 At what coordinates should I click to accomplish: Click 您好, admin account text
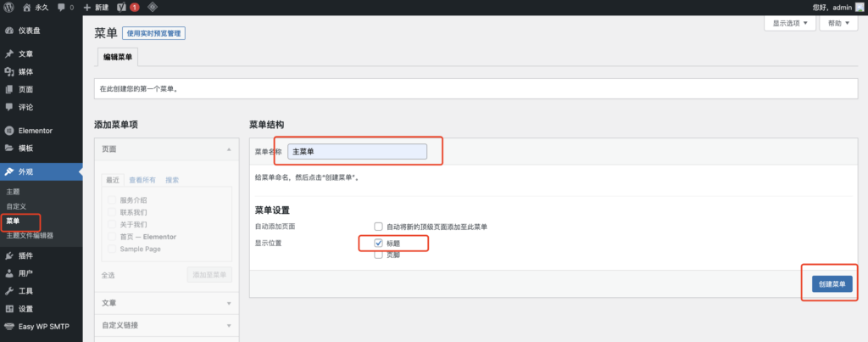pos(832,7)
